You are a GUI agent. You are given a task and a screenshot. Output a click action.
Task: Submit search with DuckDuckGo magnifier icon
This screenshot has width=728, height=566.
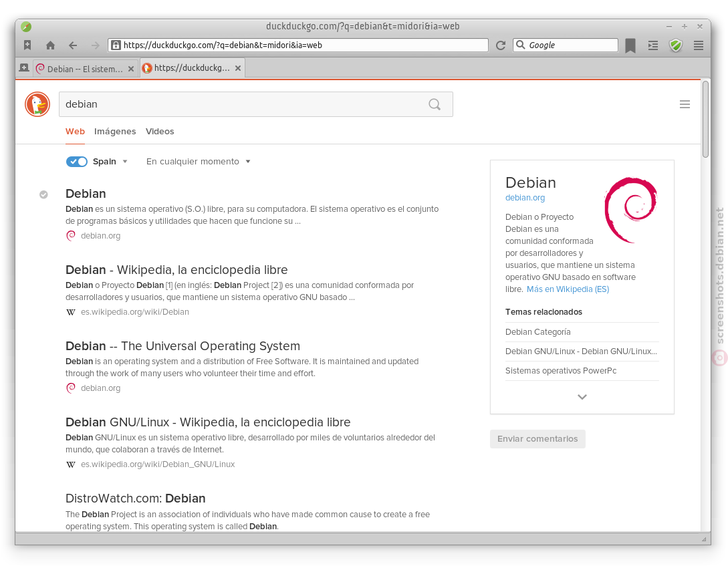[x=435, y=104]
